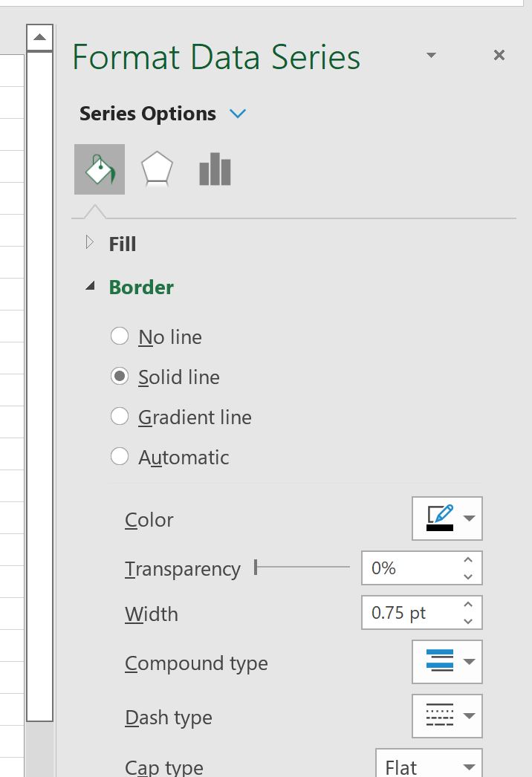
Task: Open the Series Options dropdown chevron
Action: 238,113
